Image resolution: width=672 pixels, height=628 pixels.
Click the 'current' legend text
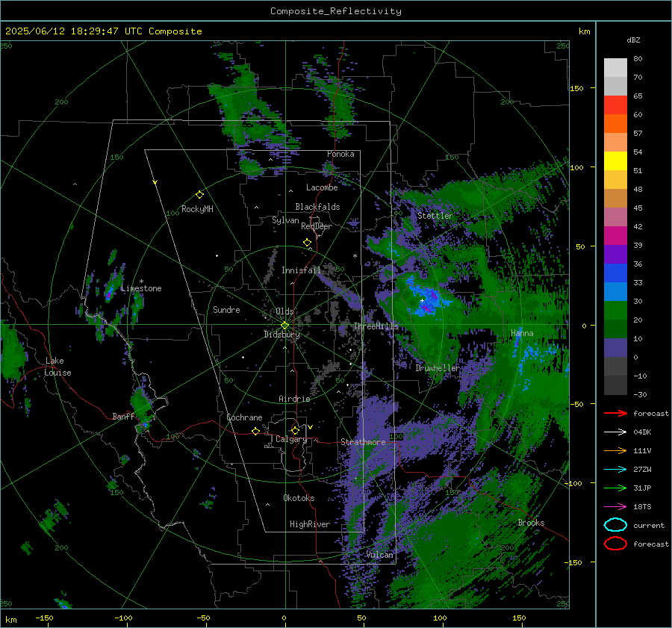[x=649, y=525]
